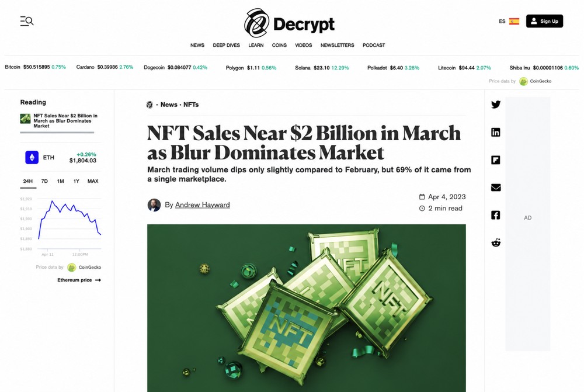Click the Sign Up button
The height and width of the screenshot is (392, 584).
[x=544, y=21]
